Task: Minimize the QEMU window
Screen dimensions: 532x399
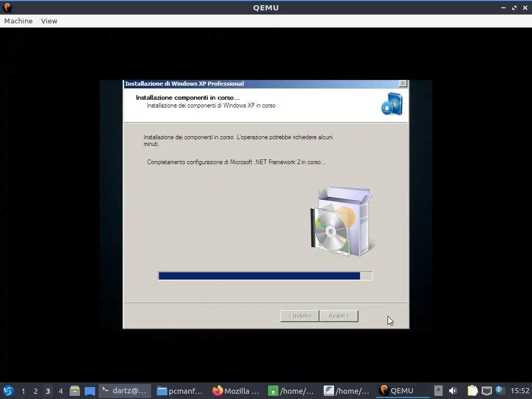Action: click(x=503, y=7)
